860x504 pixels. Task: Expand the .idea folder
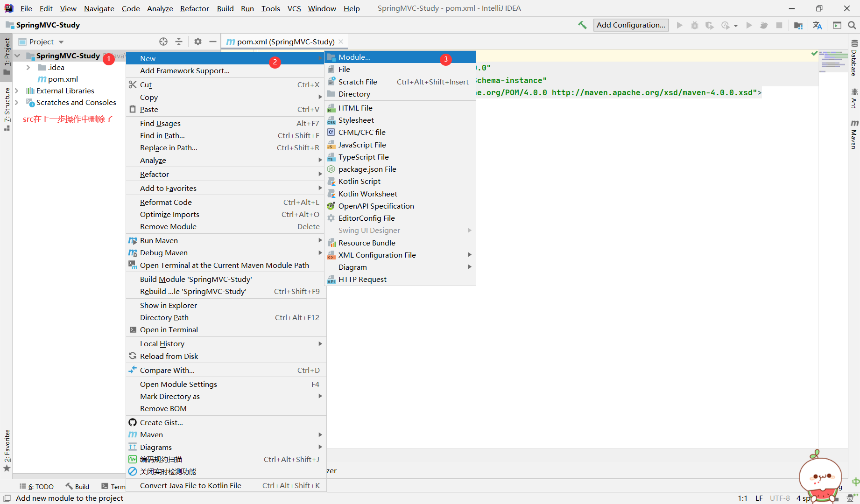coord(28,67)
